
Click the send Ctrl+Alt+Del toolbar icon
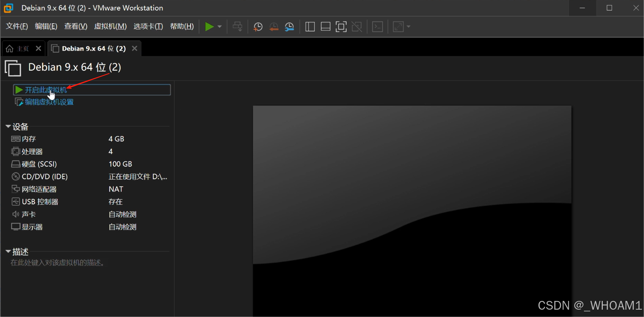238,27
